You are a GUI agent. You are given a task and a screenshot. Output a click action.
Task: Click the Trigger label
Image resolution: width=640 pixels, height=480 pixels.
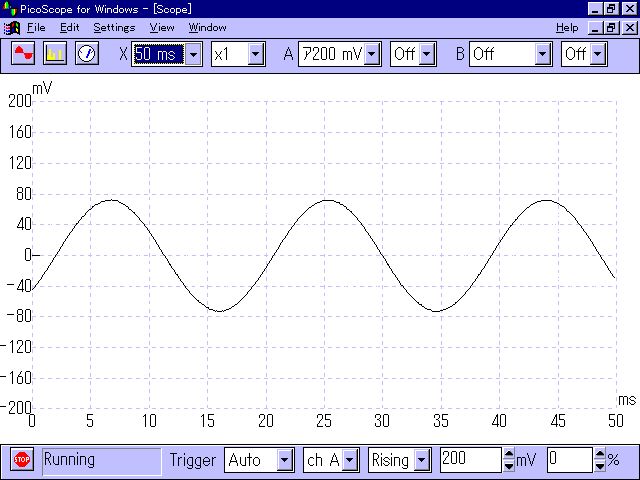click(x=193, y=460)
